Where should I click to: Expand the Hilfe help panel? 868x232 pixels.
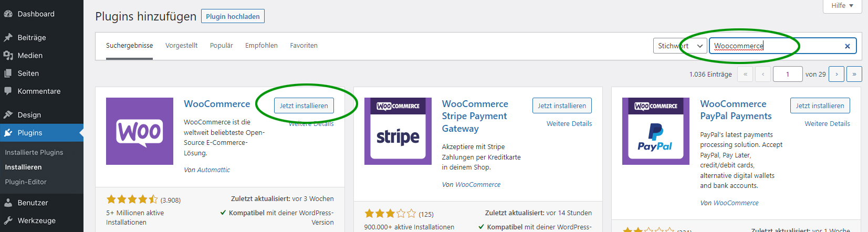[842, 6]
